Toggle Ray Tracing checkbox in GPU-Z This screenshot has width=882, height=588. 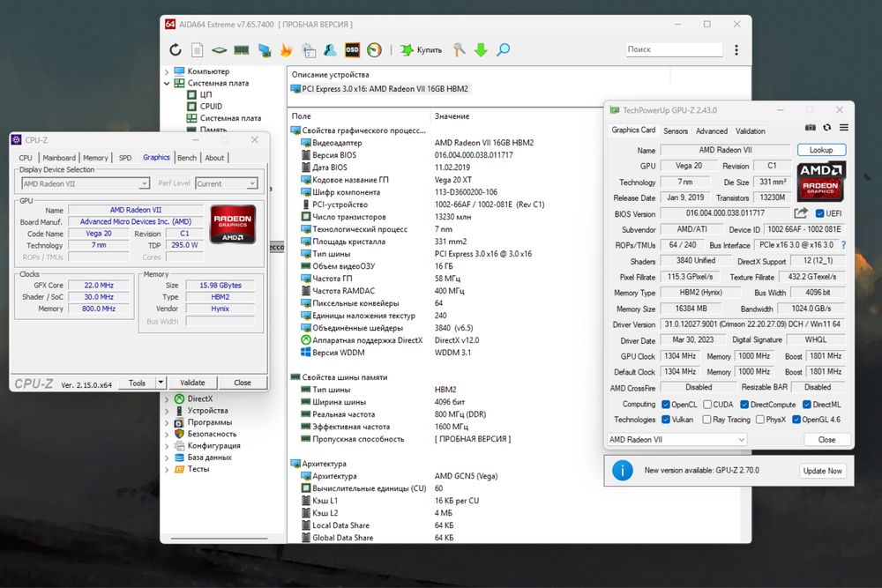click(706, 420)
